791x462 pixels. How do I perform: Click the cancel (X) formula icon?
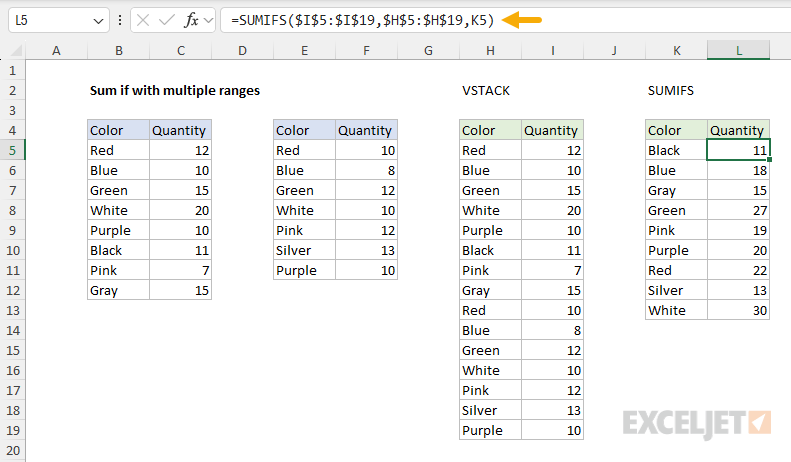143,21
